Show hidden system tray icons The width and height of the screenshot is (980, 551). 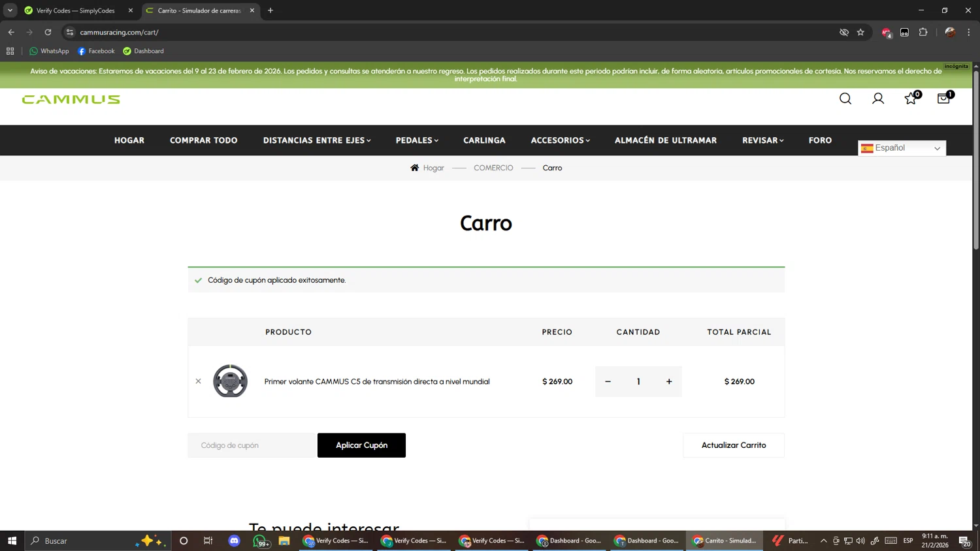823,541
